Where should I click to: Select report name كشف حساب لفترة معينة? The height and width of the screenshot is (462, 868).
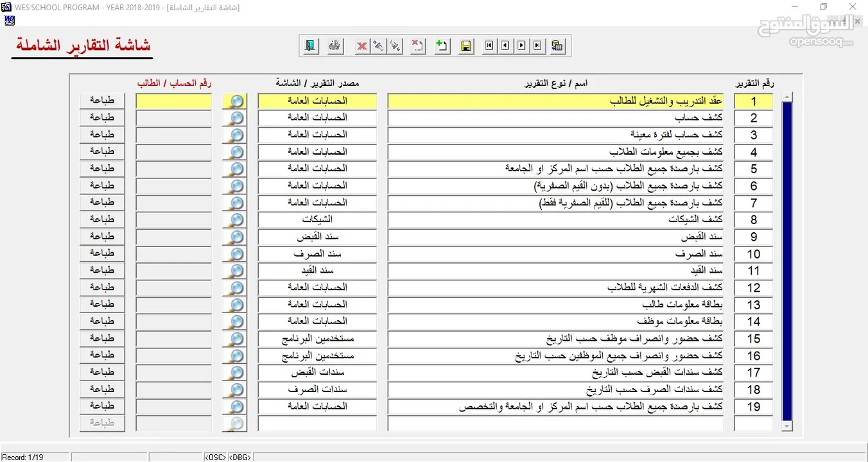pos(556,135)
